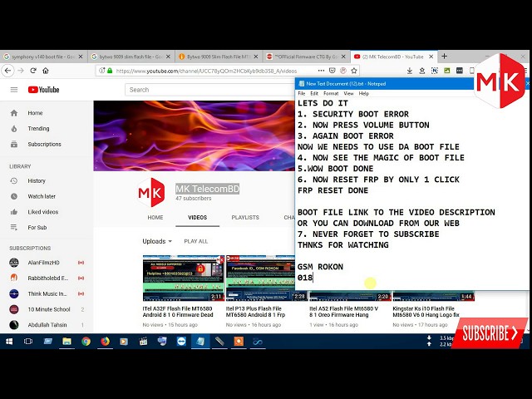
Task: Open the Itel A52 Flash File video title
Action: pos(343,312)
